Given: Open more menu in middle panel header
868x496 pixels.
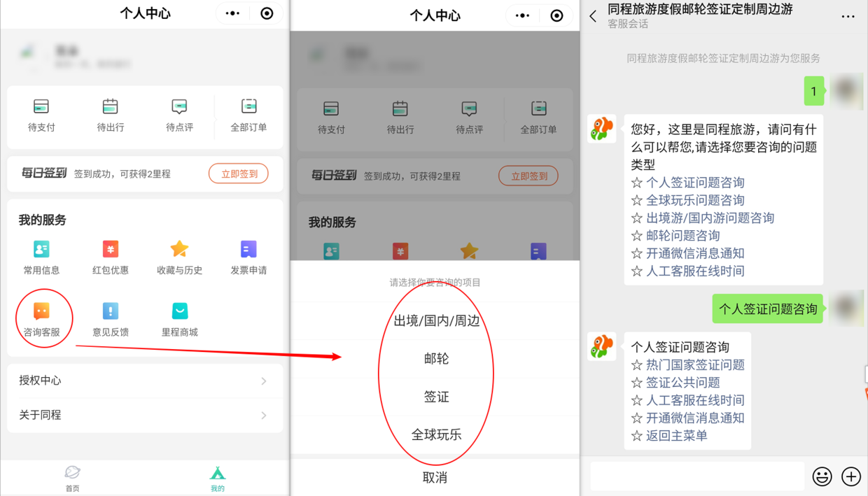Looking at the screenshot, I should [x=522, y=15].
